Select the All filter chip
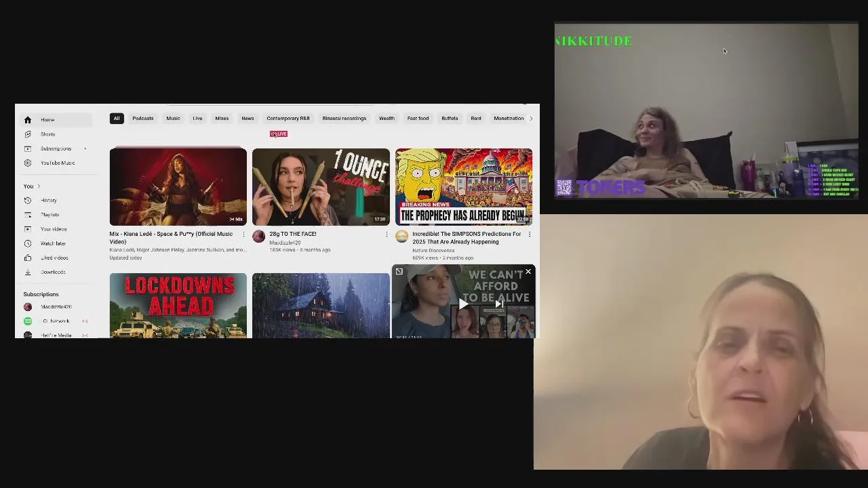 pyautogui.click(x=117, y=119)
